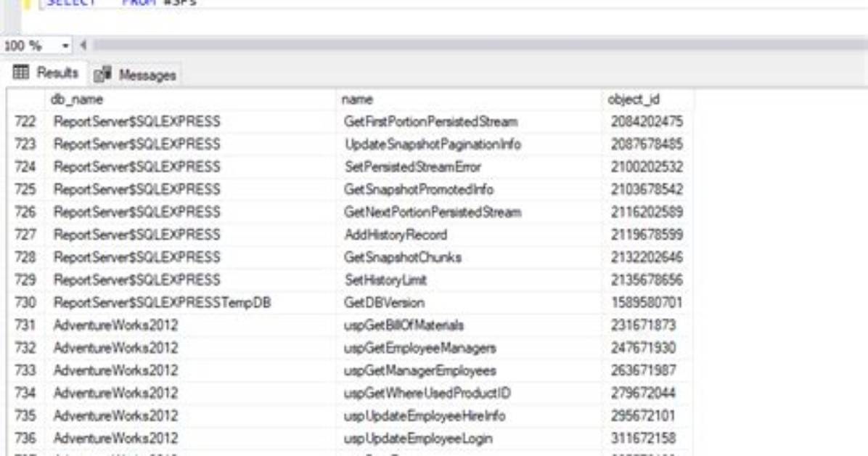868x456 pixels.
Task: Click object_id cell 247671930
Action: pos(647,348)
